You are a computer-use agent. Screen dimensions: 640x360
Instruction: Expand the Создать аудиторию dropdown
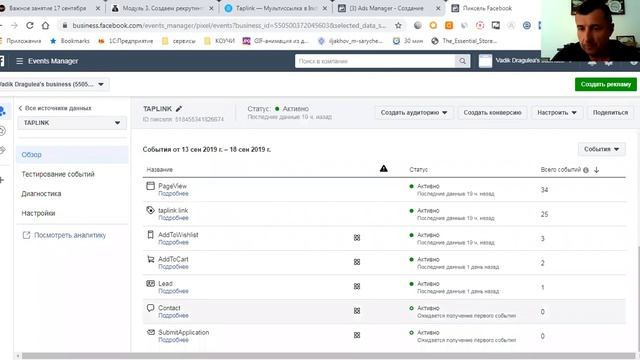tap(414, 113)
